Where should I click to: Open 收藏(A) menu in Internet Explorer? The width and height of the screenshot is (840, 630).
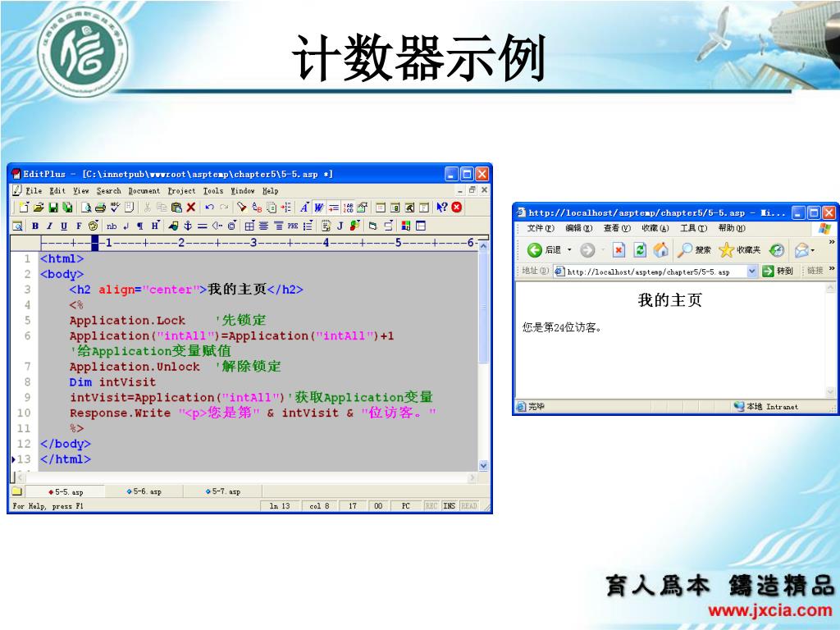click(x=655, y=228)
